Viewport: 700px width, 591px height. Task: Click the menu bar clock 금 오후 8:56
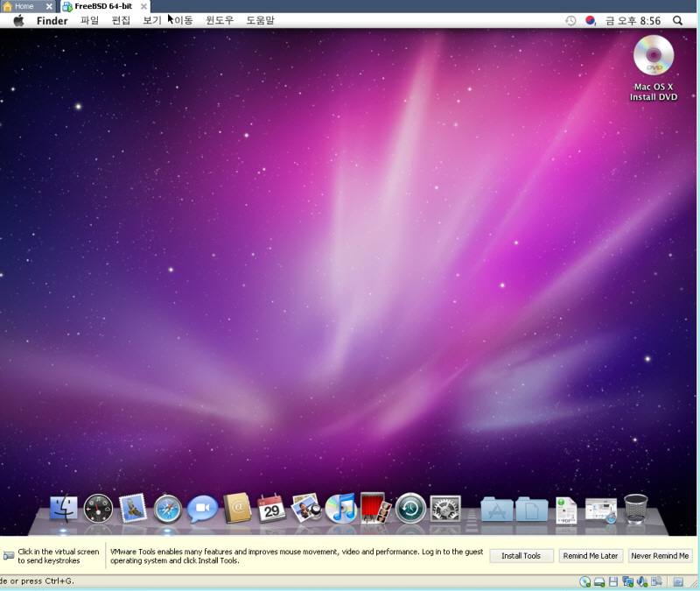tap(633, 20)
